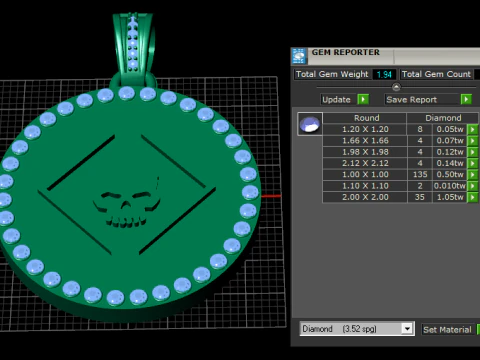Select the round gem thumbnail preview
The width and height of the screenshot is (480, 360).
(x=310, y=124)
